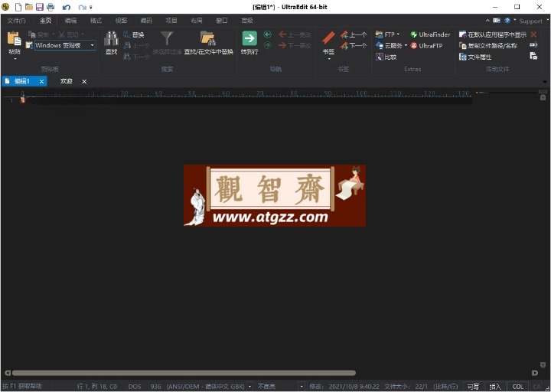Switch ribbon mode using the layout icon
The width and height of the screenshot is (551, 392).
(497, 21)
